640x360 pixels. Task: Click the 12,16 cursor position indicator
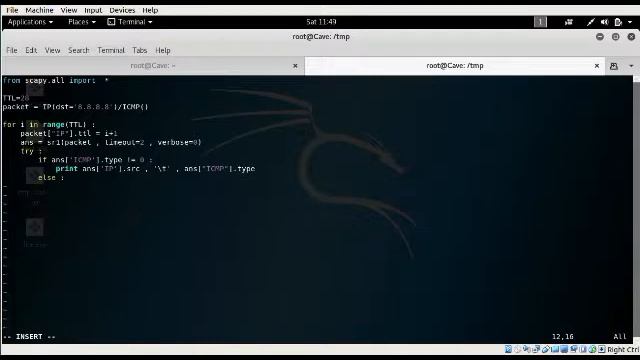(563, 337)
